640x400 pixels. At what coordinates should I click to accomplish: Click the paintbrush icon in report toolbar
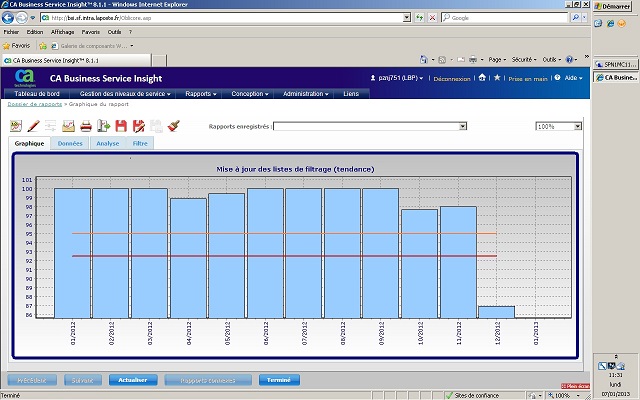(x=174, y=126)
